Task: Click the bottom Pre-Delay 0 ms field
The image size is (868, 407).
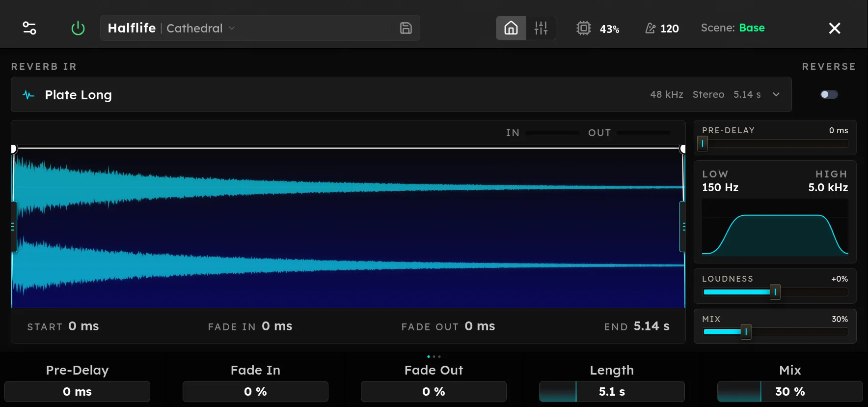Action: click(77, 392)
